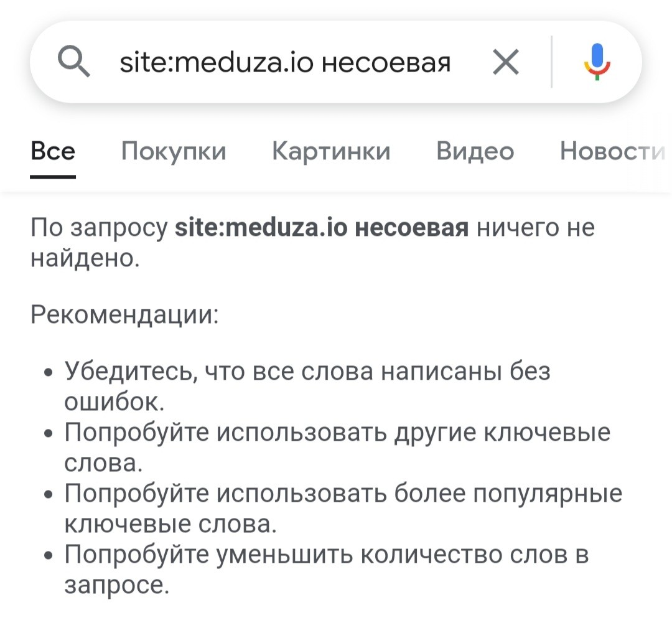The height and width of the screenshot is (620, 672).
Task: Click the divider between X and microphone
Action: (551, 62)
